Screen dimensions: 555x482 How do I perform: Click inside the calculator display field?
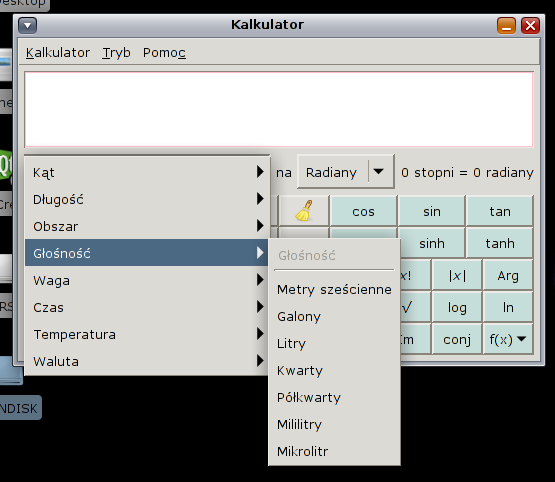[279, 109]
